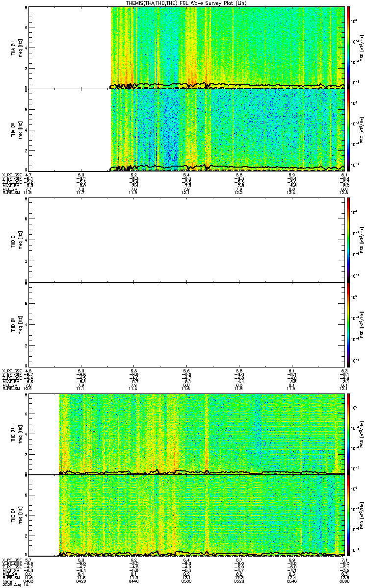
Task: Click the color bar beside THD B-parallel panel
Action: pos(348,324)
